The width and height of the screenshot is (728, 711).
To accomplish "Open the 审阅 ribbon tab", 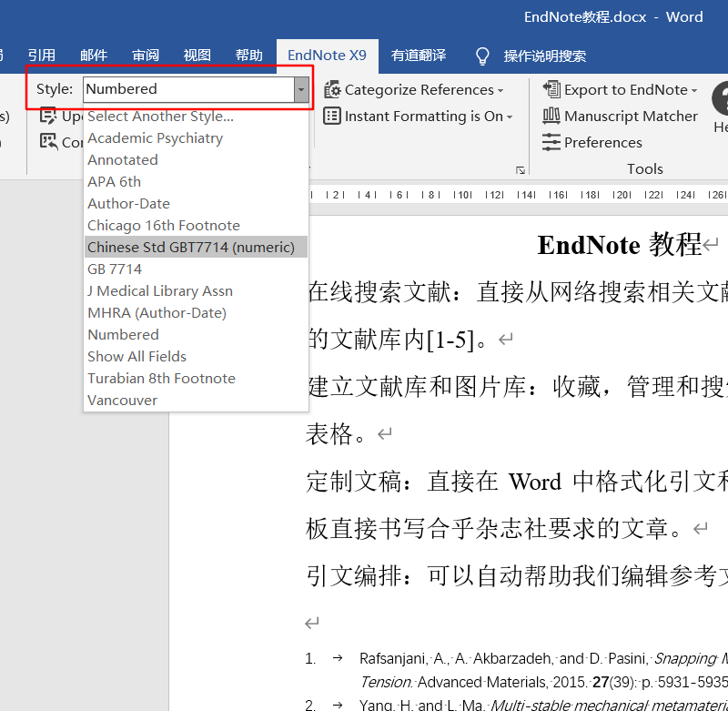I will (145, 56).
